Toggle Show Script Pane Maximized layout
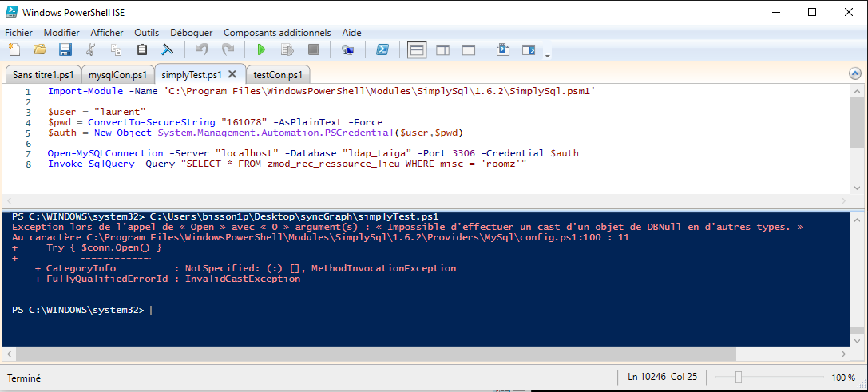Screen dimensions: 868x392 (469, 50)
